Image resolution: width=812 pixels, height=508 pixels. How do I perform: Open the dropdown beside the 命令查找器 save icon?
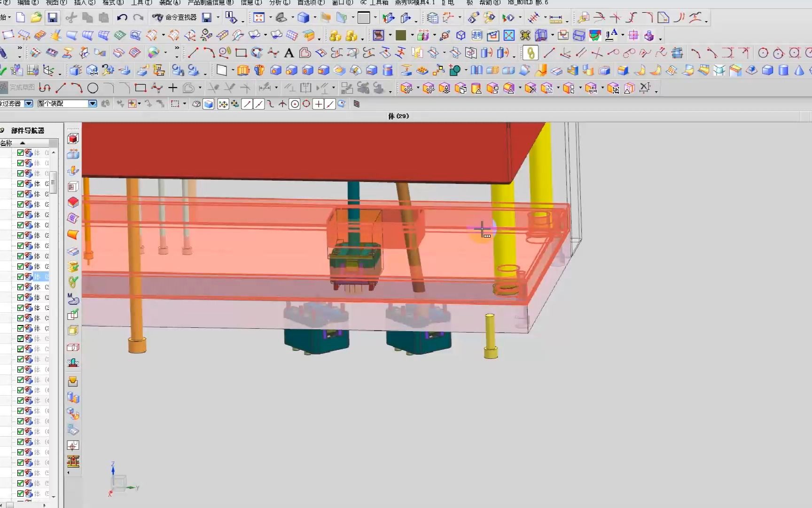pos(218,18)
